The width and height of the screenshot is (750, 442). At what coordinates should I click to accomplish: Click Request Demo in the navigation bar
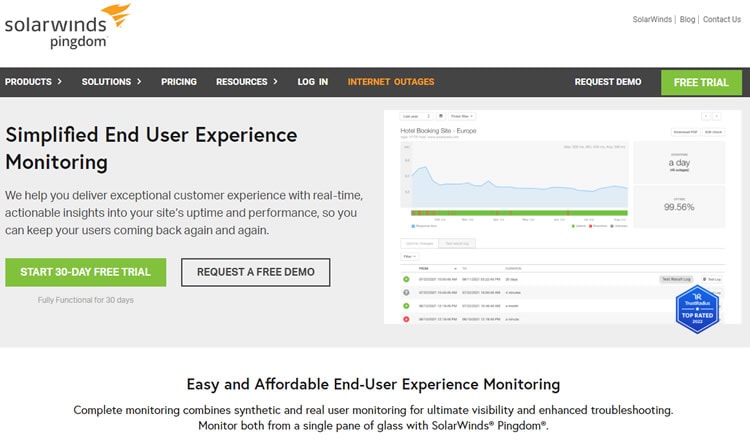pyautogui.click(x=608, y=82)
